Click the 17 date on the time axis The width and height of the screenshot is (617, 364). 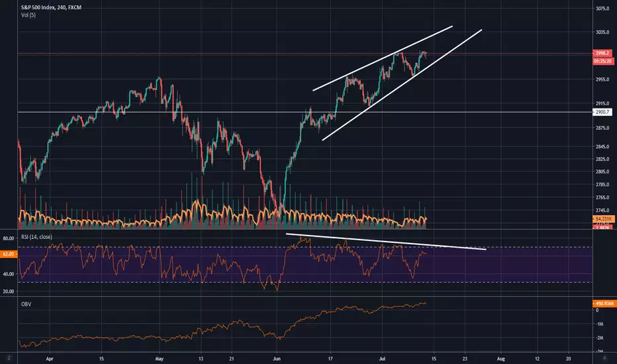tap(330, 359)
